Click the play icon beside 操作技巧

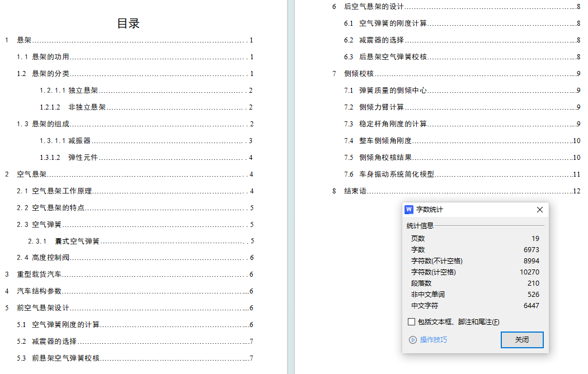pos(412,340)
